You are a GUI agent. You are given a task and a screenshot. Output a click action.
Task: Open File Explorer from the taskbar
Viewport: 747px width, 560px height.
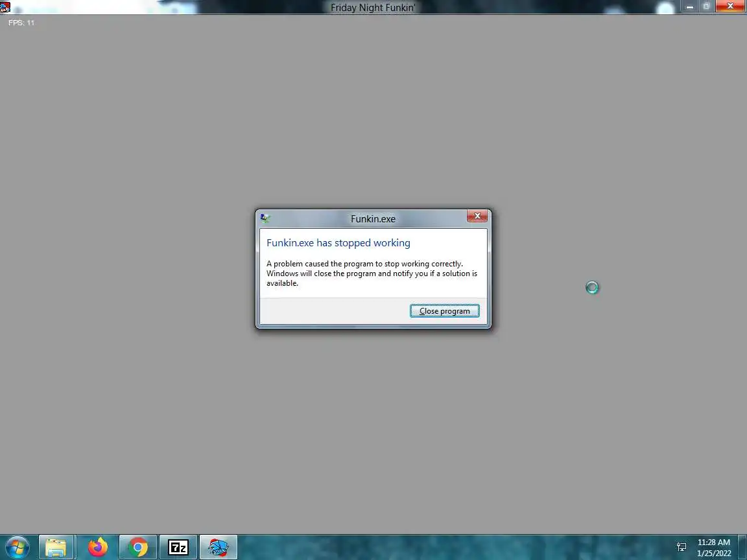[56, 547]
